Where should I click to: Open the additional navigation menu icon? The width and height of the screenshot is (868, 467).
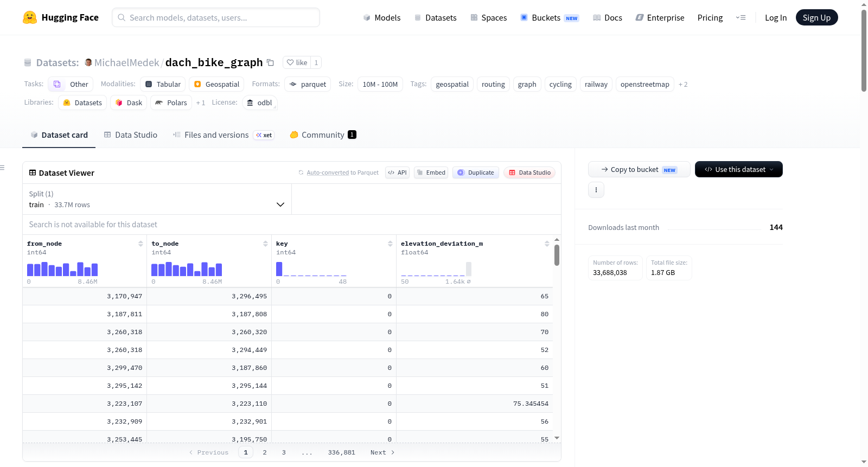pos(741,17)
